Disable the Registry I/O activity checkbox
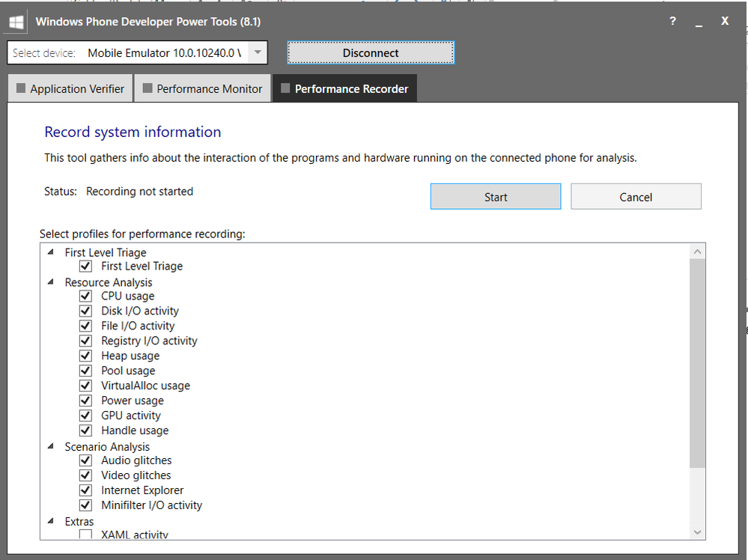The image size is (748, 560). pyautogui.click(x=86, y=341)
